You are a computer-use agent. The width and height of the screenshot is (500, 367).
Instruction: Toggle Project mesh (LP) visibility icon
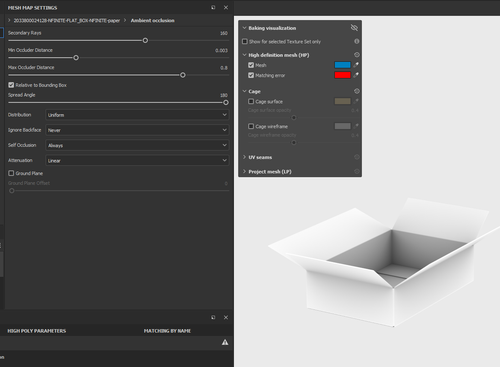357,171
